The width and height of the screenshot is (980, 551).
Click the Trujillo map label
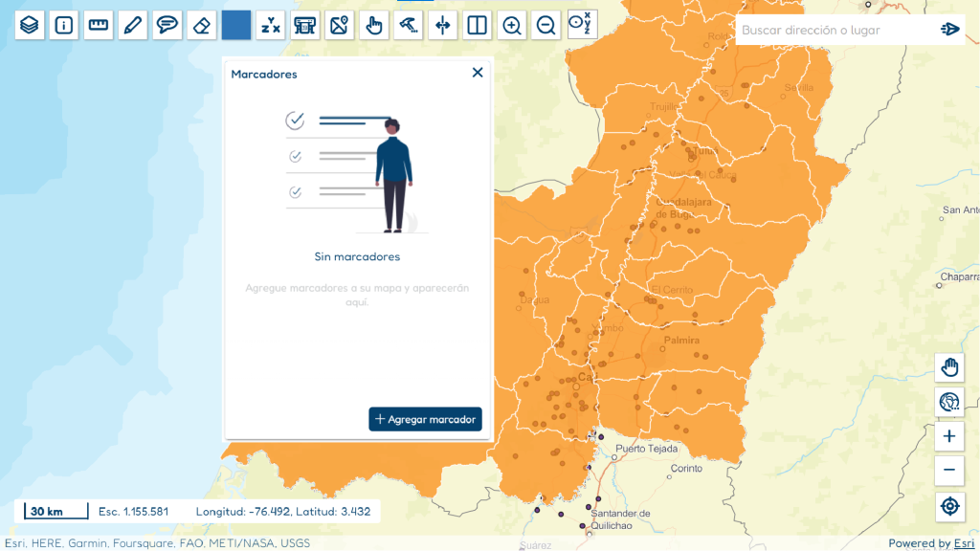[x=662, y=107]
